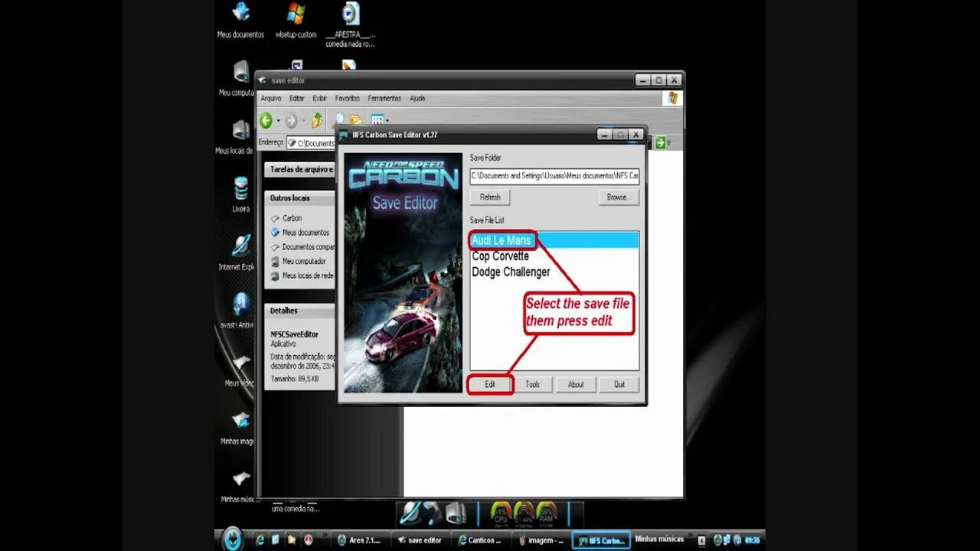The image size is (980, 551).
Task: Click the CPU gauge widget
Action: tap(501, 514)
